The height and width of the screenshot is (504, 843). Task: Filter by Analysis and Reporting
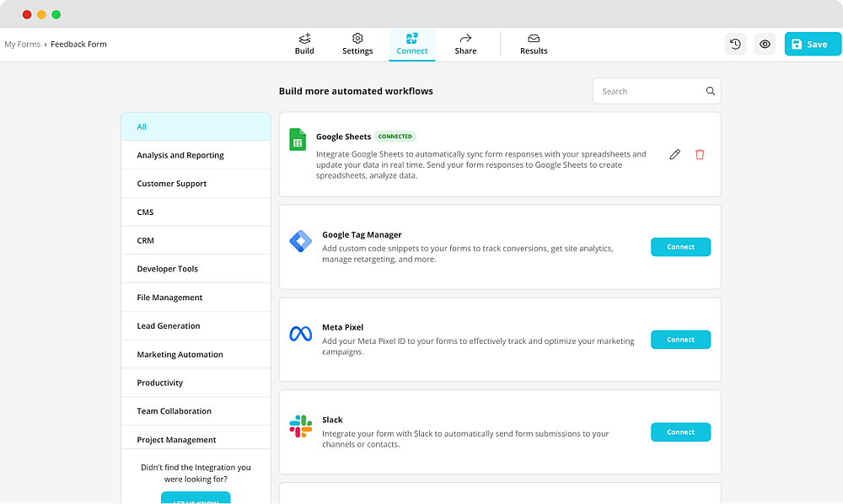pyautogui.click(x=196, y=155)
